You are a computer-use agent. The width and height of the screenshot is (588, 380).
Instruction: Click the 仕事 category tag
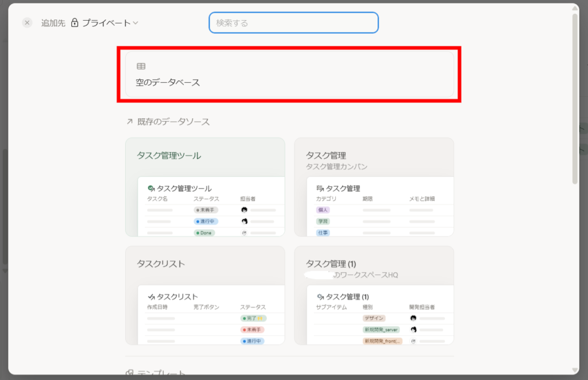[x=323, y=232]
